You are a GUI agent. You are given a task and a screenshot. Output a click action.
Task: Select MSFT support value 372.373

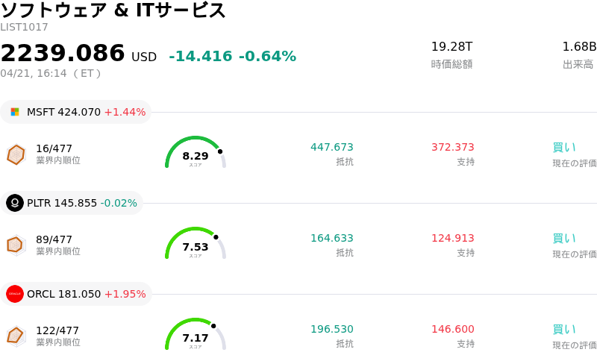pyautogui.click(x=452, y=147)
